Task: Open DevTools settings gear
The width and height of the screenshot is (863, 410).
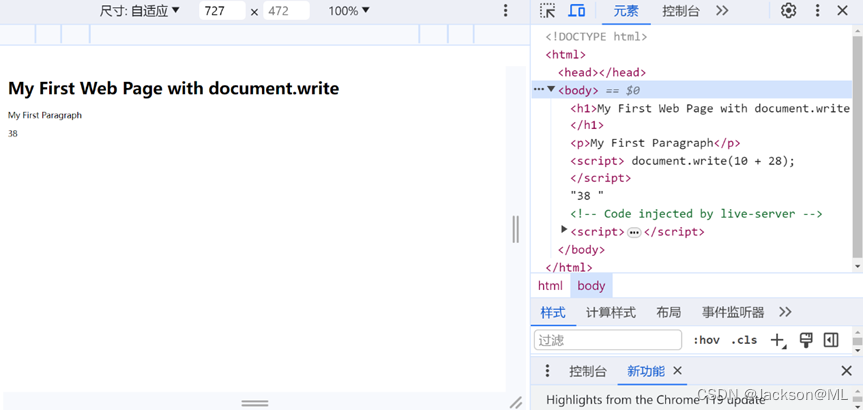Action: point(788,11)
